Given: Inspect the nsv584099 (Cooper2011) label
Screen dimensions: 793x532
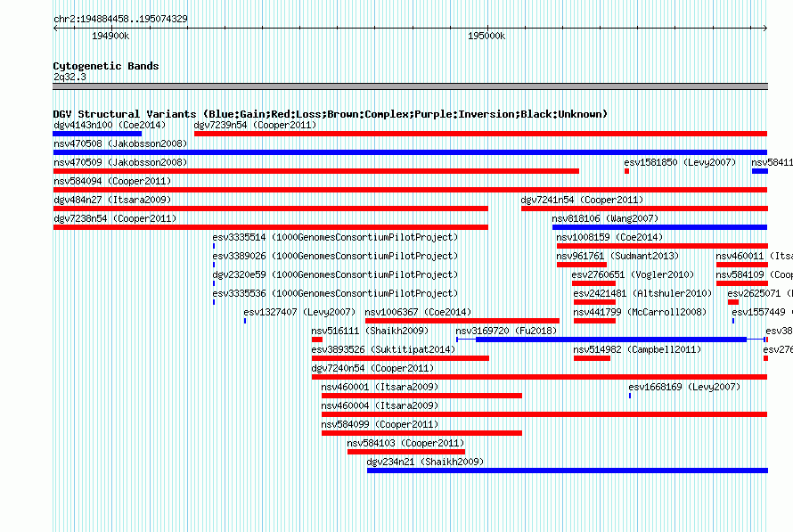Looking at the screenshot, I should click(x=380, y=424).
